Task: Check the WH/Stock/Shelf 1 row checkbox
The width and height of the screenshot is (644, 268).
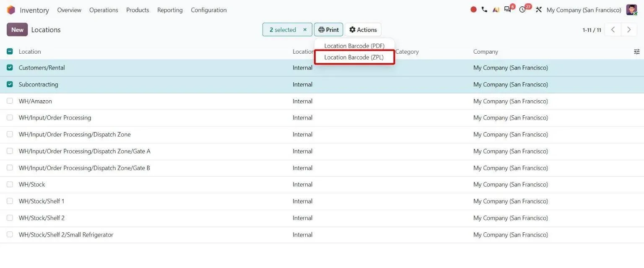Action: (x=10, y=201)
